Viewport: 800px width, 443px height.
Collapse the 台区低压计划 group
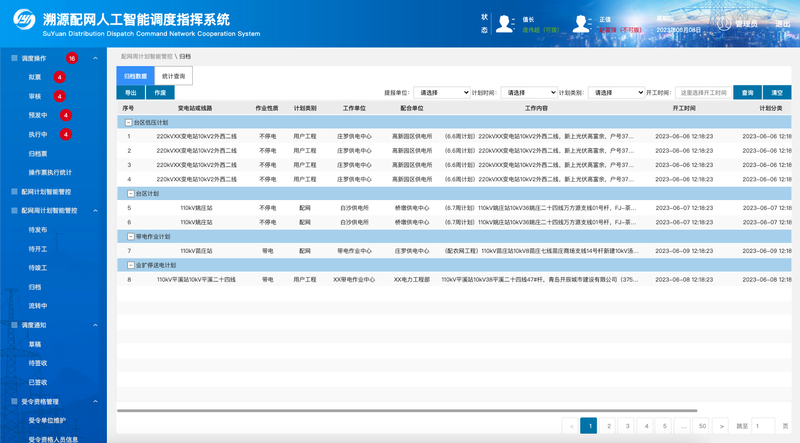pyautogui.click(x=129, y=122)
